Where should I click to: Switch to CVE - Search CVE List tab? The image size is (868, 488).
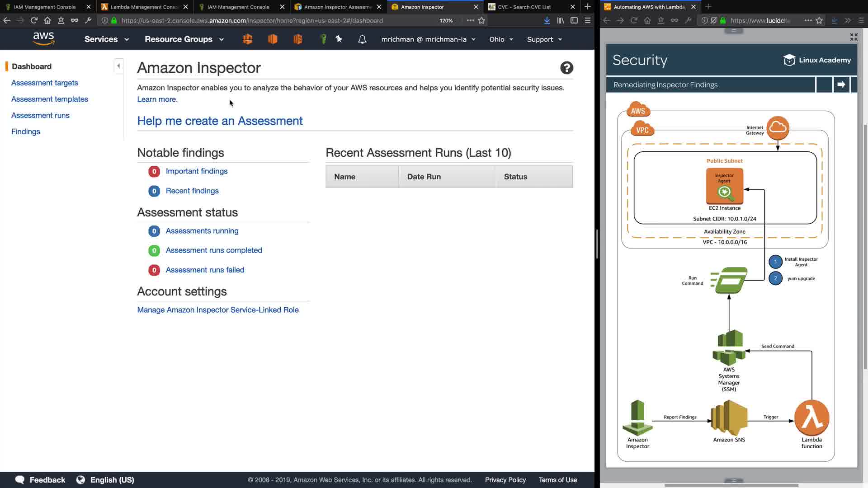(524, 7)
